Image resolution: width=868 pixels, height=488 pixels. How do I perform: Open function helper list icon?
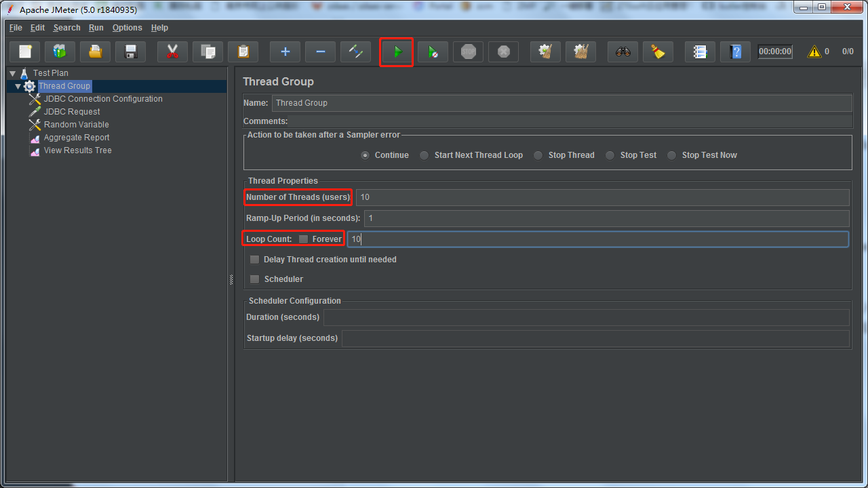click(700, 52)
